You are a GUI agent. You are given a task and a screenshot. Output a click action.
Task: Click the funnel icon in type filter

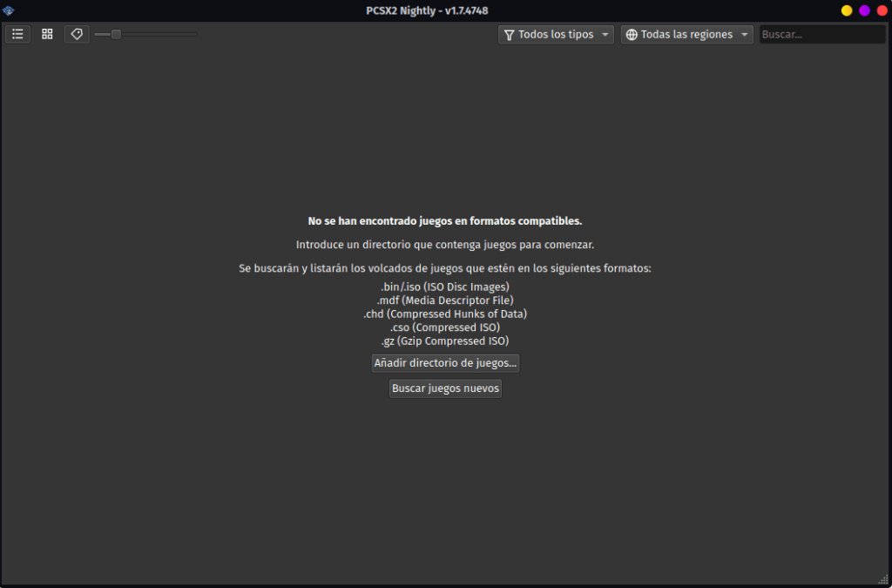point(509,35)
